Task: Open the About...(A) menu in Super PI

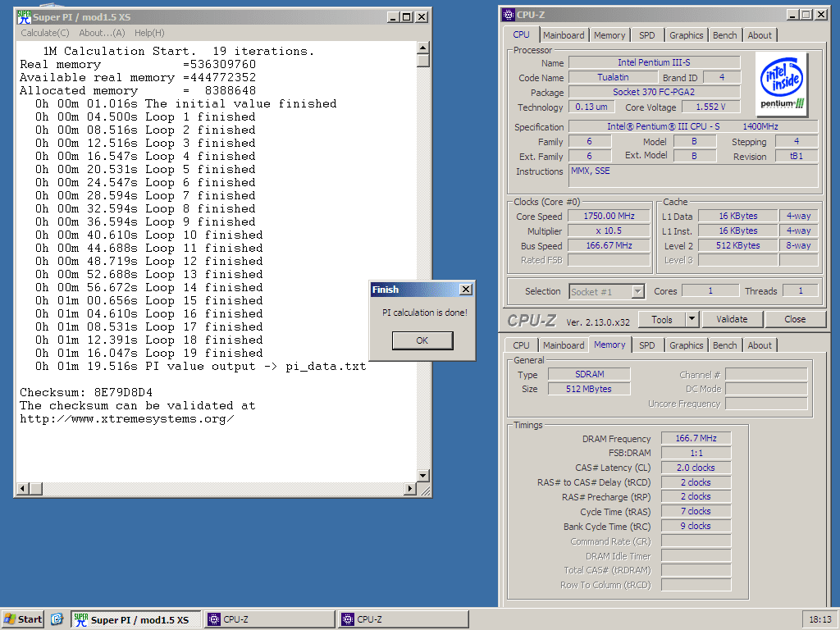Action: click(x=102, y=33)
